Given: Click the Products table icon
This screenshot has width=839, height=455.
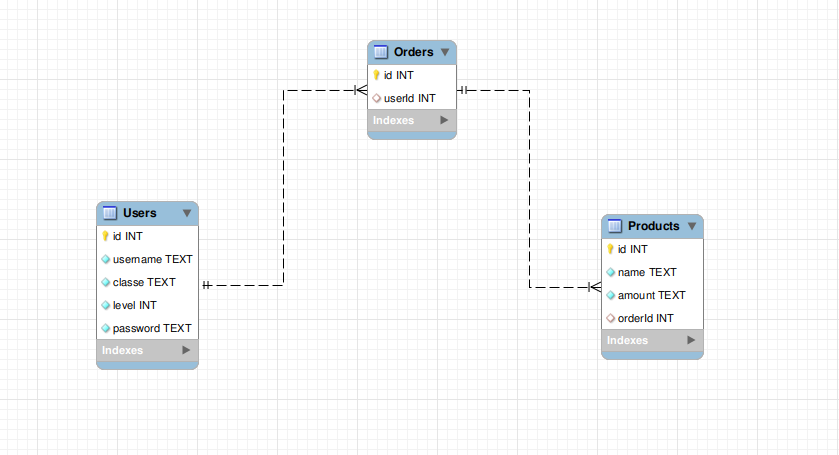Looking at the screenshot, I should tap(615, 226).
